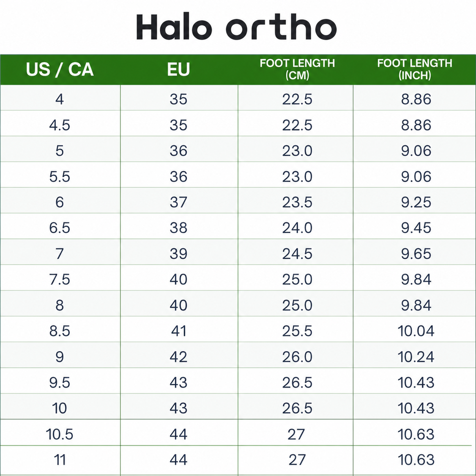476x476 pixels.
Task: Click the Foot Length (INCH) header
Action: coord(415,69)
